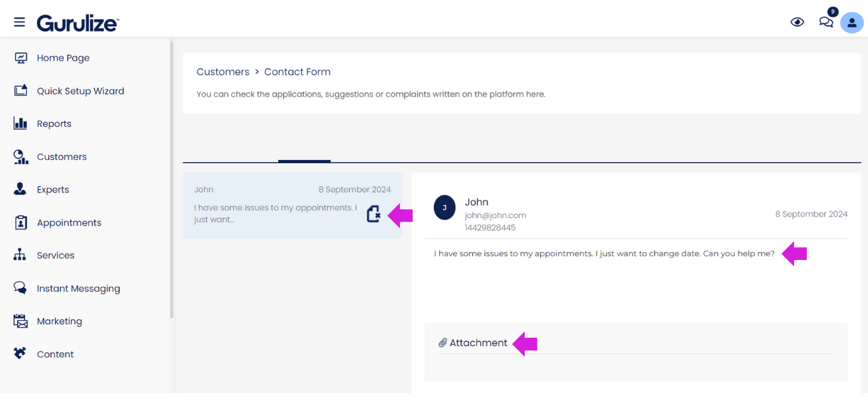Open chat notifications with badge 9
Screen dimensions: 868x397
827,20
